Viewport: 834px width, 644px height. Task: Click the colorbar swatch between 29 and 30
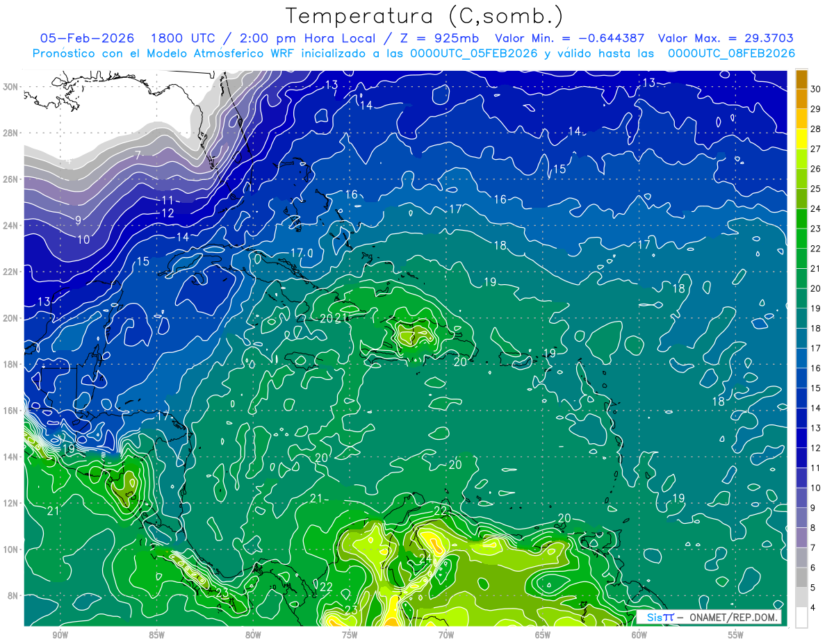801,99
